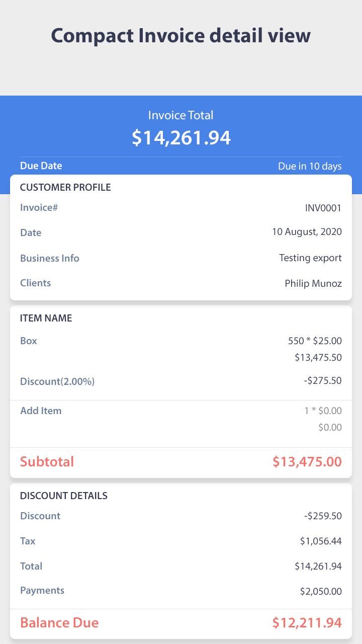The height and width of the screenshot is (644, 362).
Task: Open the Box item row
Action: pos(181,349)
